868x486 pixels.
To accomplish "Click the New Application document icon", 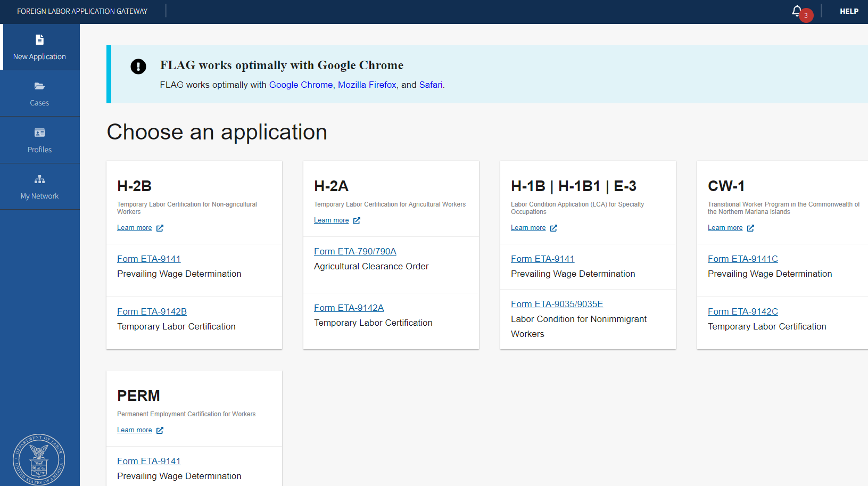I will [x=39, y=40].
